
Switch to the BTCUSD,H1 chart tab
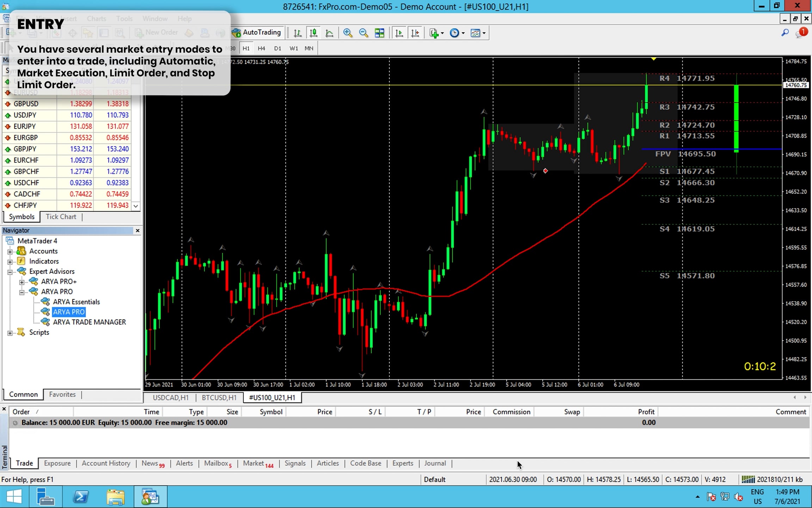(219, 398)
